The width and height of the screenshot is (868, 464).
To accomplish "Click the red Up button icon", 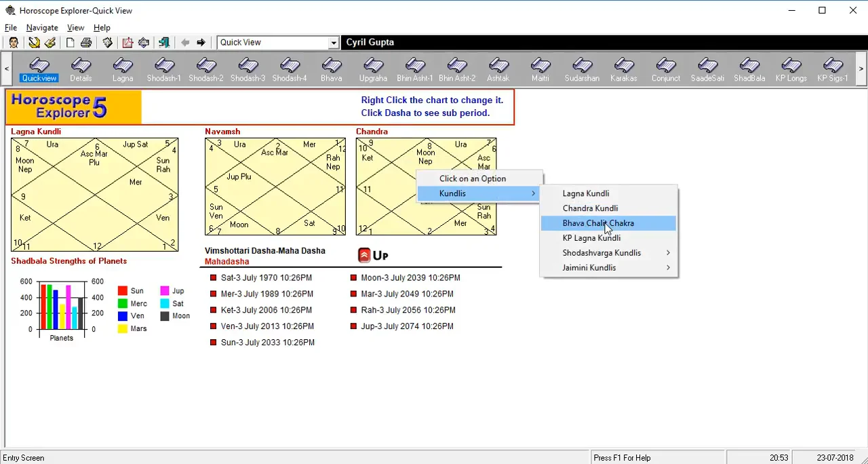I will click(364, 256).
